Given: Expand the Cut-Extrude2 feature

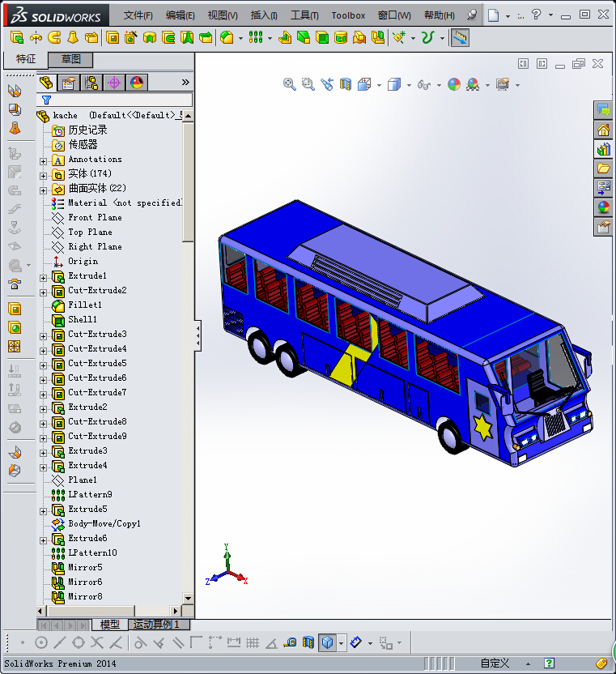Looking at the screenshot, I should pos(43,292).
